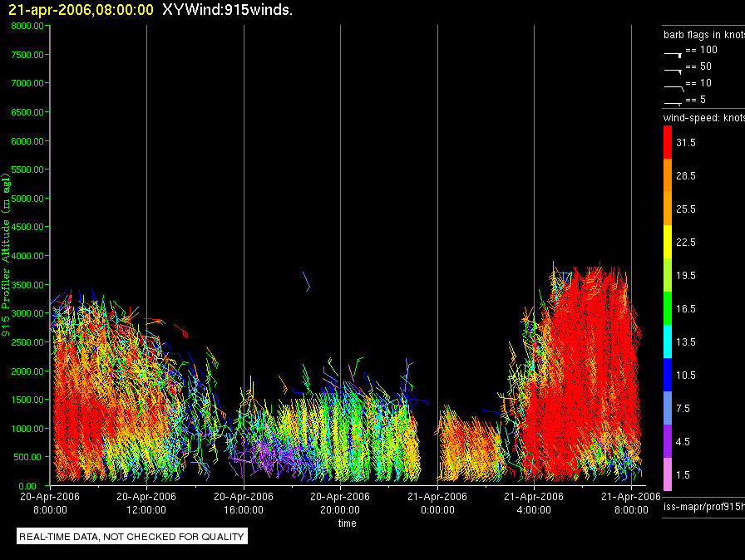Click the 3500.00 altitude axis label
The height and width of the screenshot is (560, 745).
point(27,285)
